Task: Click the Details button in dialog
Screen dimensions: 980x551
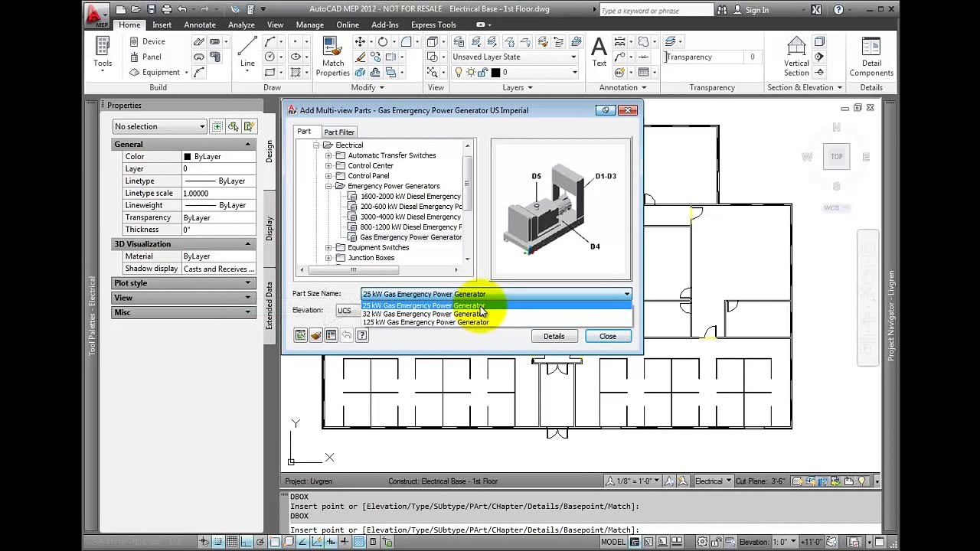Action: pos(554,336)
